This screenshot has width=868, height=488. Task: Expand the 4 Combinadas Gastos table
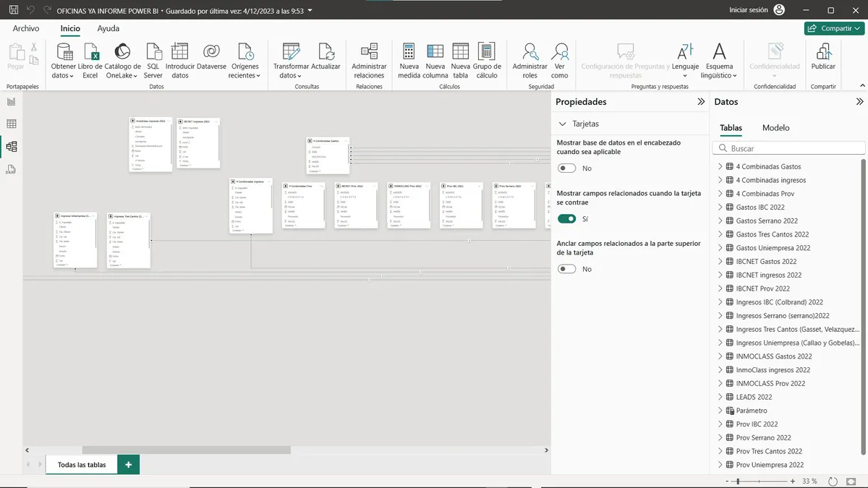coord(720,166)
